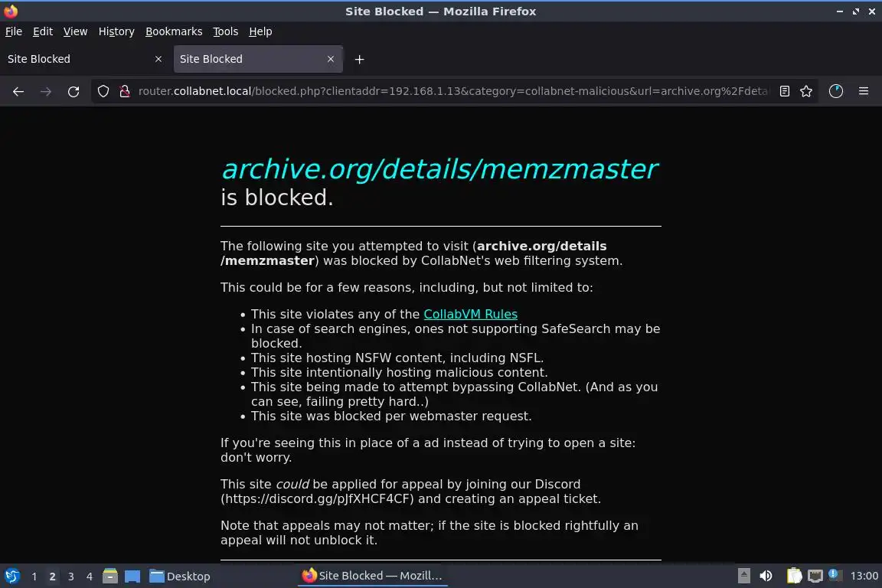The image size is (882, 588).
Task: Close the first Site Blocked tab
Action: tap(158, 59)
